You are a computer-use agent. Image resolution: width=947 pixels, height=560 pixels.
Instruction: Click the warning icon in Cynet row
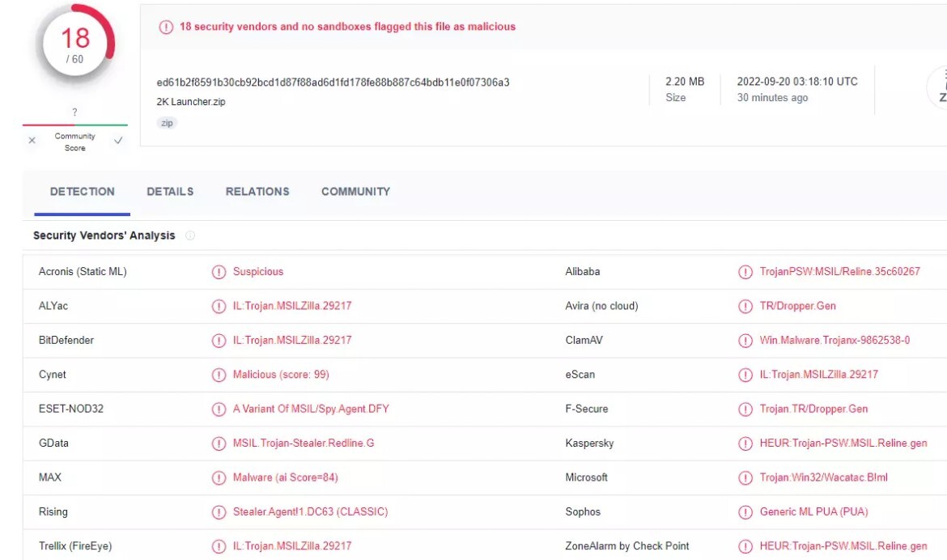pos(219,375)
